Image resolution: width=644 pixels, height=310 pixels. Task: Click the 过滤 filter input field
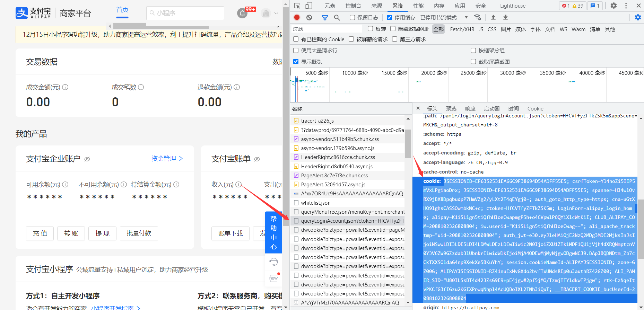click(327, 29)
